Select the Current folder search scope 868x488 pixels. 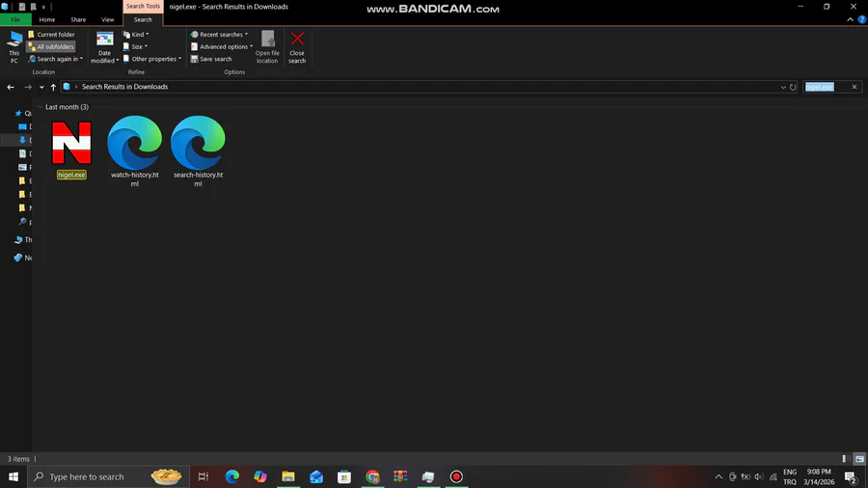point(51,35)
